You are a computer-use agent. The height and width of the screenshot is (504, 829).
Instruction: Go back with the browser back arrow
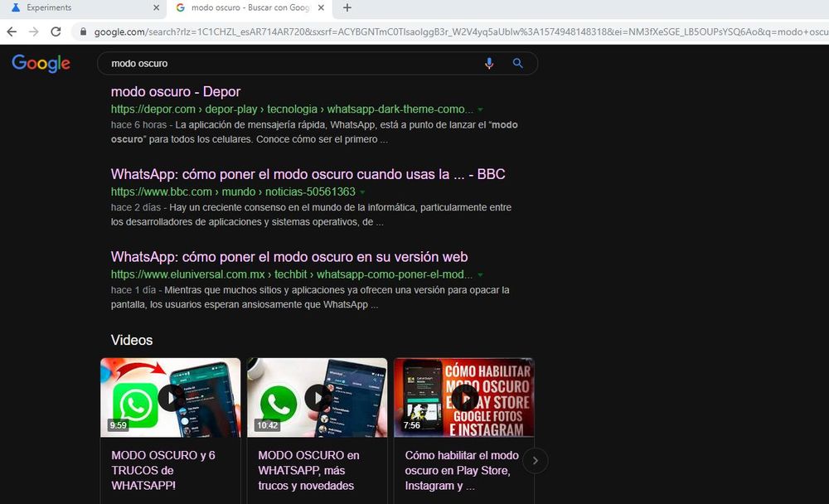12,31
